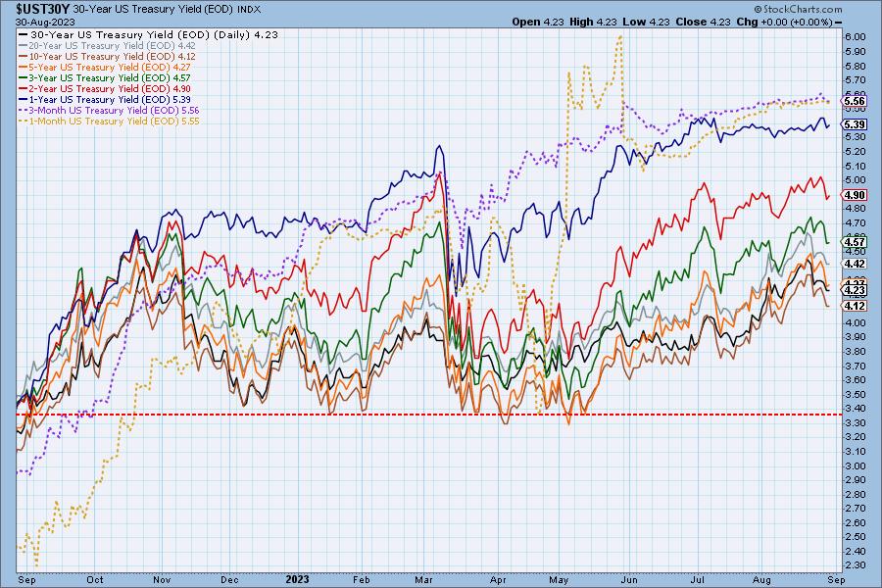Click the 5.30 y-axis label
The height and width of the screenshot is (588, 882).
856,137
